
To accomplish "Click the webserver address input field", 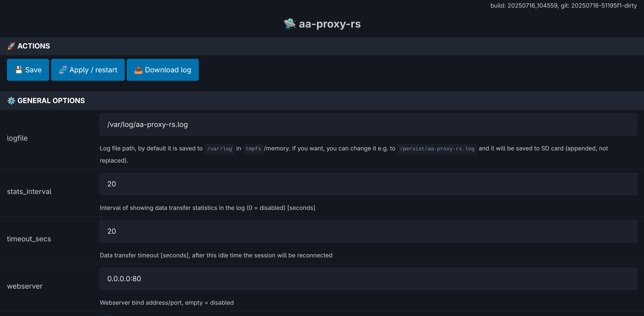I will point(368,279).
